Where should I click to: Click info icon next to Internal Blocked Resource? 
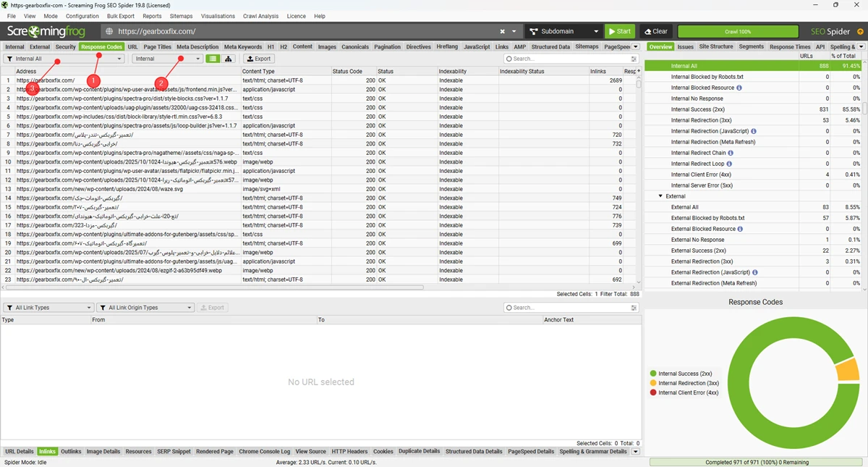(739, 88)
